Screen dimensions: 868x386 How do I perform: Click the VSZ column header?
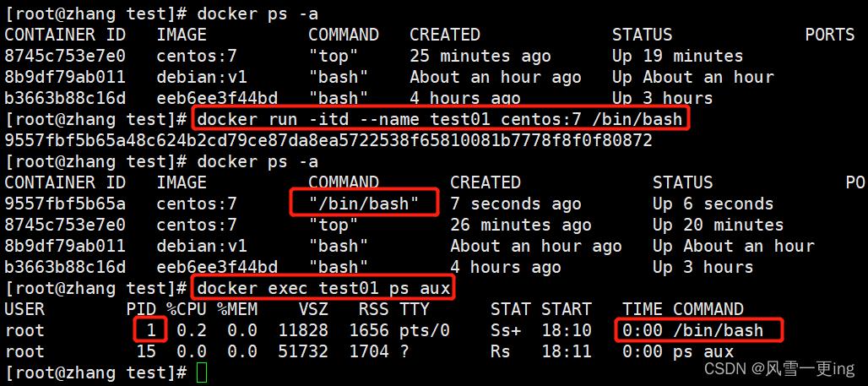pyautogui.click(x=313, y=309)
